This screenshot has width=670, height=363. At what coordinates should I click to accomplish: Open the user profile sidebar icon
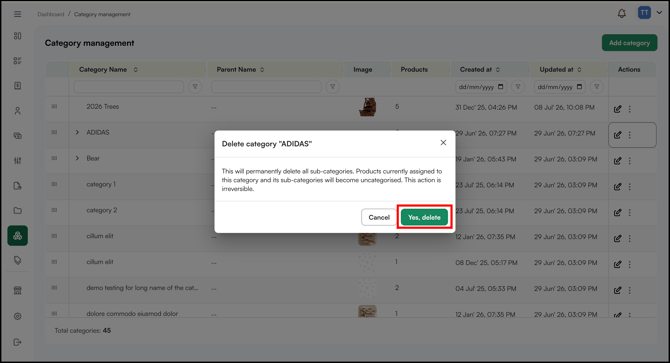(18, 111)
